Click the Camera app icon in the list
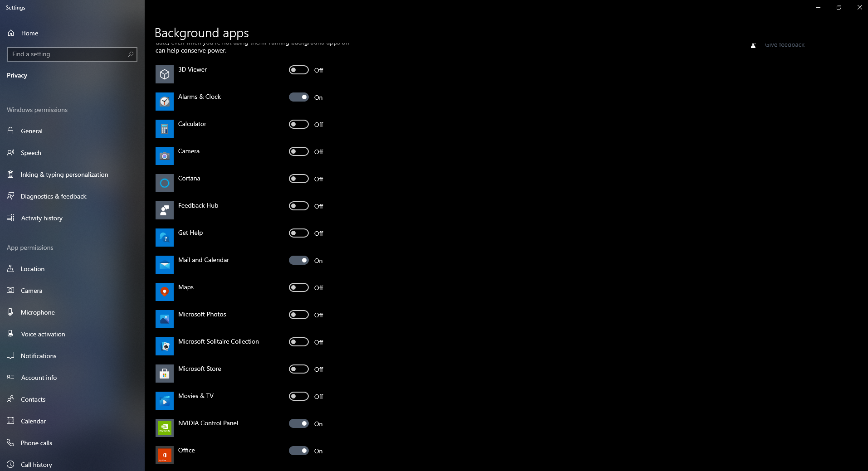The height and width of the screenshot is (471, 868). [x=165, y=156]
